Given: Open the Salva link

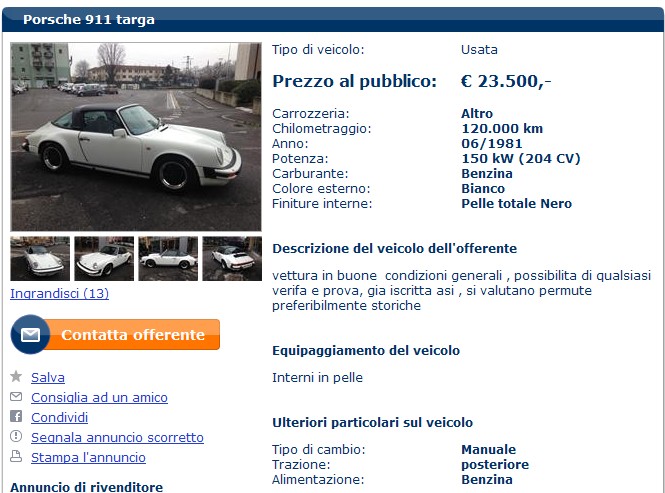Looking at the screenshot, I should (48, 378).
